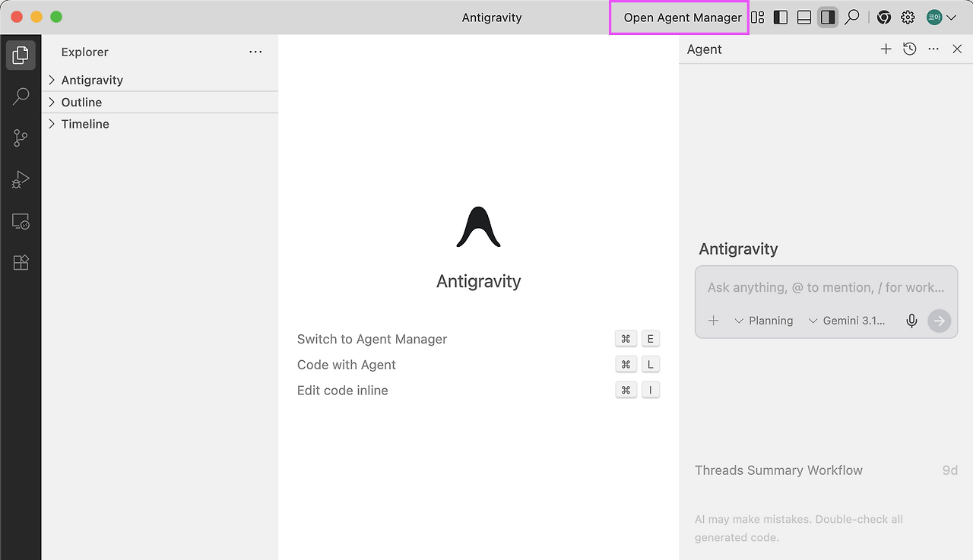Open the Threads Summary Workflow conversation
Screen dimensions: 973x560
tap(826, 470)
